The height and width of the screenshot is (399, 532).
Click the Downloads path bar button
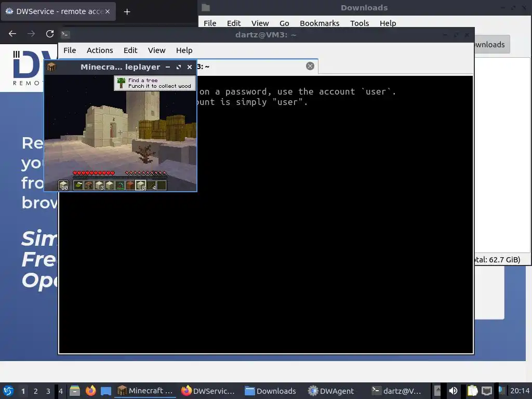(492, 44)
